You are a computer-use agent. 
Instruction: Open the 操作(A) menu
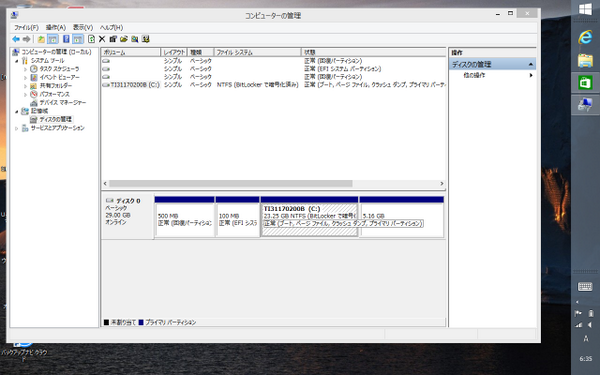point(56,28)
